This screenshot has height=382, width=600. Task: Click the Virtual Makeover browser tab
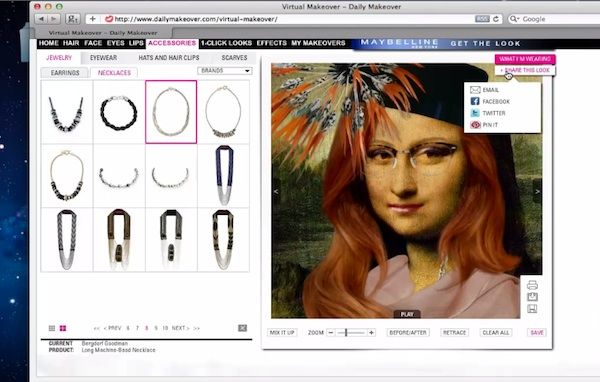pos(103,33)
